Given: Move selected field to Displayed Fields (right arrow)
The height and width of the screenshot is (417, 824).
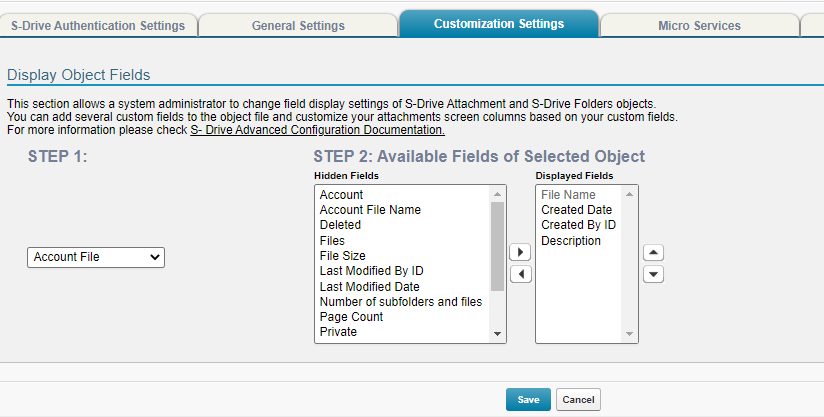Looking at the screenshot, I should pos(520,252).
